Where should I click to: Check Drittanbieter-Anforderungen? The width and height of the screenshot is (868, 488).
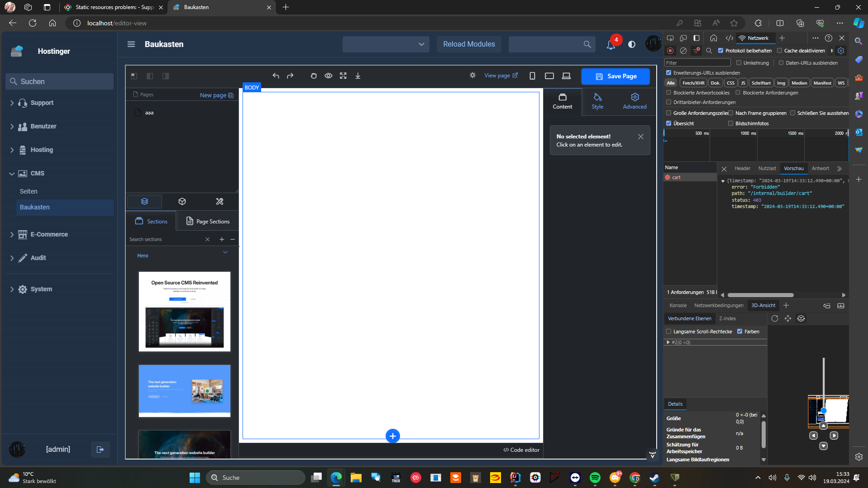(x=669, y=102)
